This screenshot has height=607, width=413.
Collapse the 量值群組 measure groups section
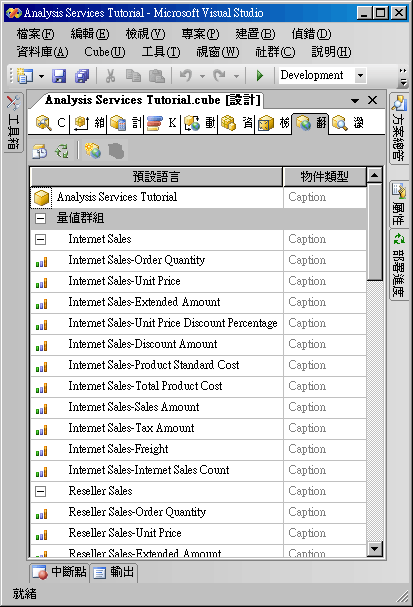click(x=40, y=218)
